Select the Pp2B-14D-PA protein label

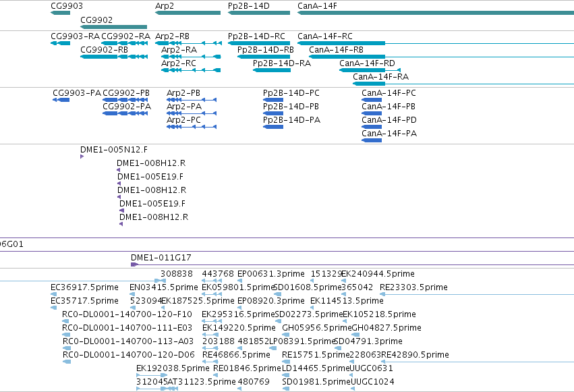click(291, 120)
